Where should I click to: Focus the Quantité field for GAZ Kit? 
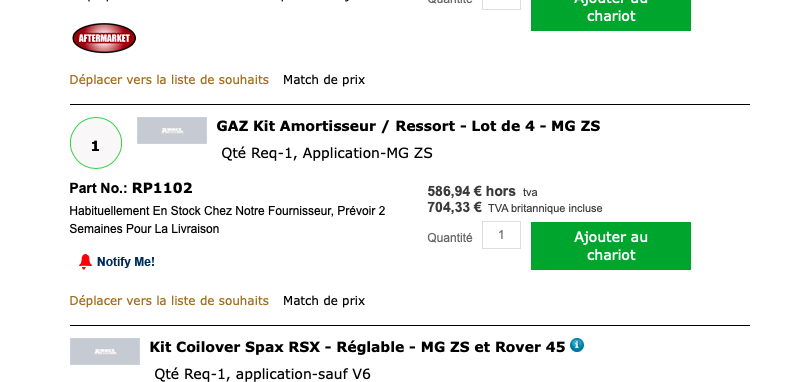(501, 235)
